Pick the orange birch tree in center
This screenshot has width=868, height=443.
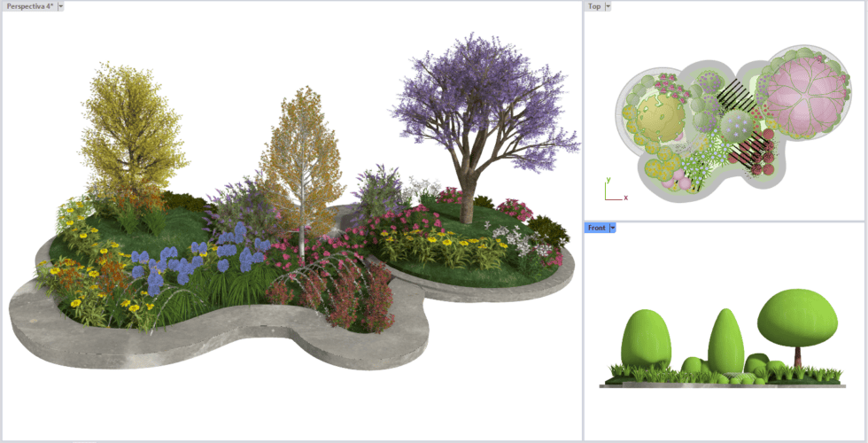tap(301, 155)
